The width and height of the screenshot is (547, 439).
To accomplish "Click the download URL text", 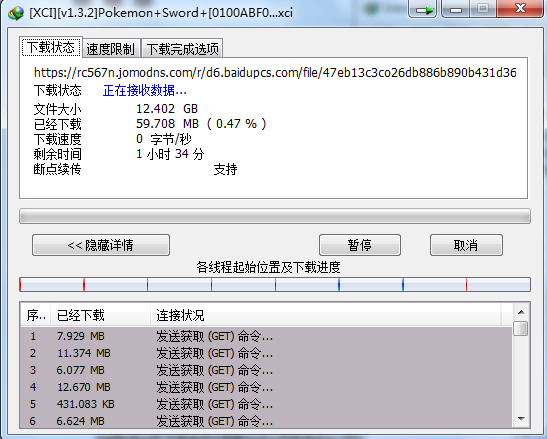I will tap(275, 73).
